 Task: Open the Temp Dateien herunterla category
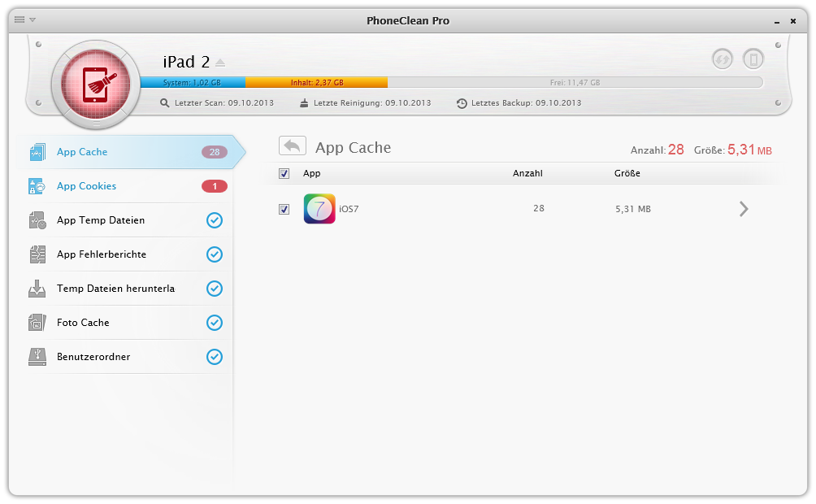tap(125, 289)
